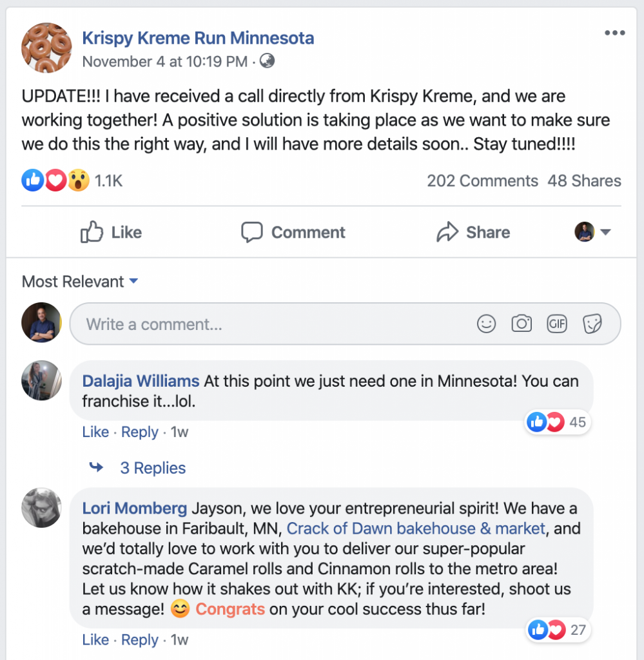The image size is (644, 660).
Task: Click the sticker icon in comment box
Action: pyautogui.click(x=592, y=324)
